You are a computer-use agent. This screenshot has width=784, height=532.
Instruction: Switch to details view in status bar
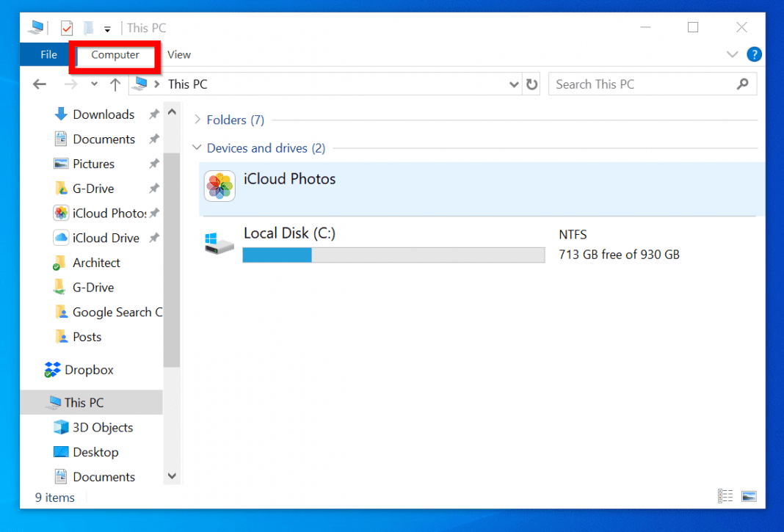pyautogui.click(x=725, y=496)
